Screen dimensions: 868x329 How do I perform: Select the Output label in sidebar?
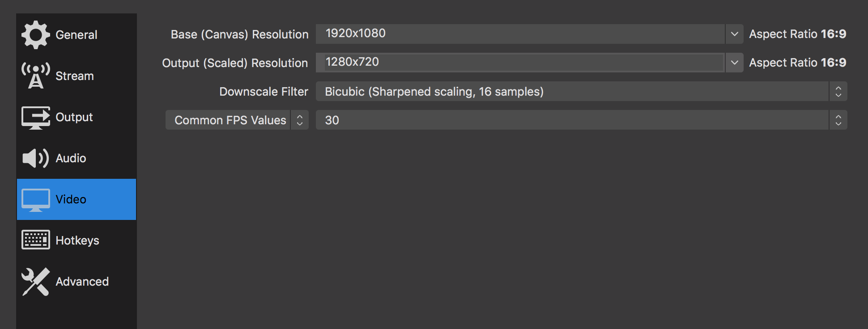point(74,117)
